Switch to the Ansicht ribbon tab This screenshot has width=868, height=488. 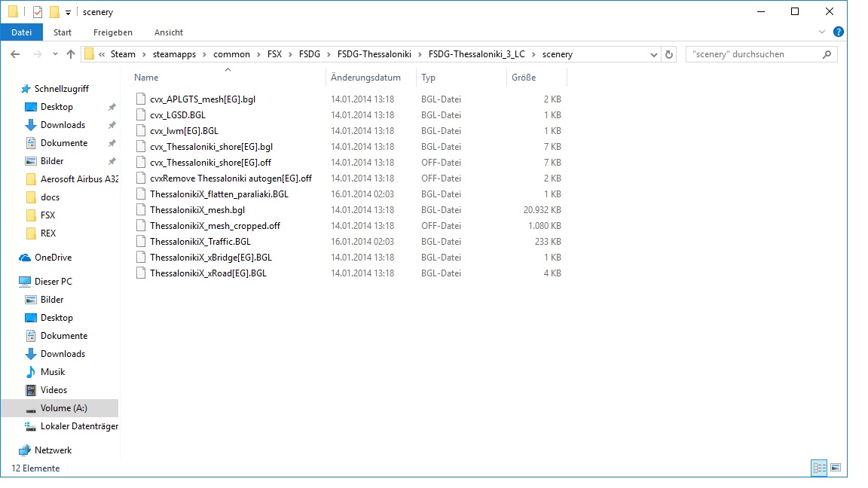[169, 32]
